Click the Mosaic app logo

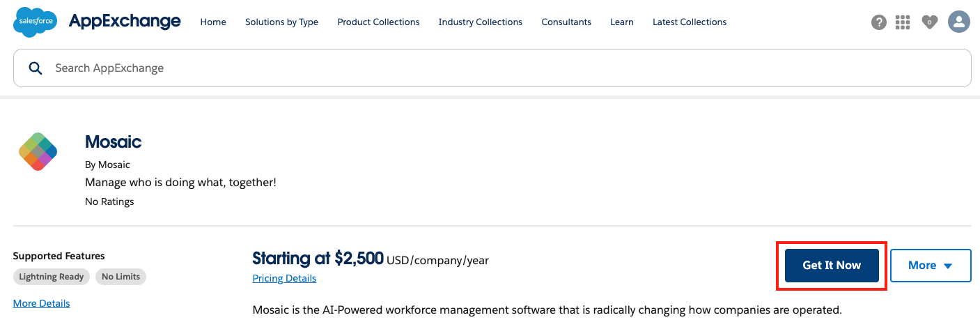click(38, 151)
